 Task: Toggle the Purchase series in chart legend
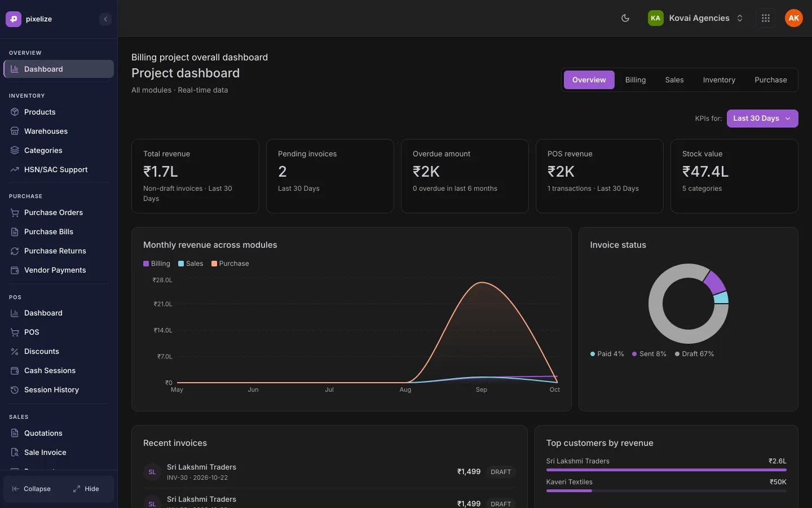(230, 264)
